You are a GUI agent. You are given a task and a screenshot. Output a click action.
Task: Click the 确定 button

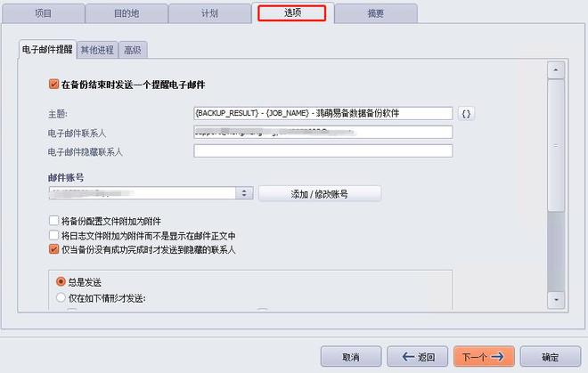pyautogui.click(x=551, y=356)
